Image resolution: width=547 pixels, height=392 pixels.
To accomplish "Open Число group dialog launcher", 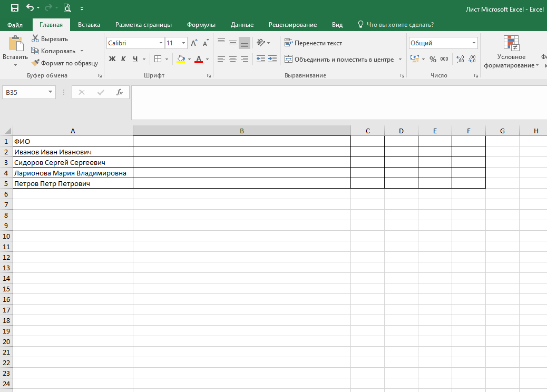I will click(x=476, y=76).
